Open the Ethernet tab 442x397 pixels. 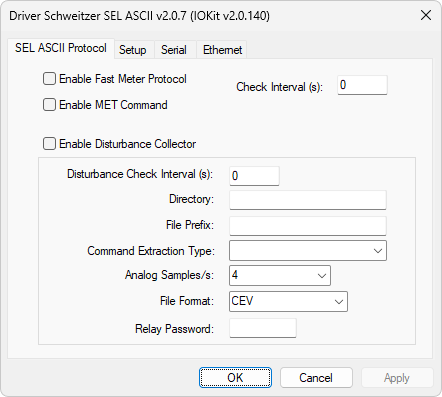coord(222,50)
